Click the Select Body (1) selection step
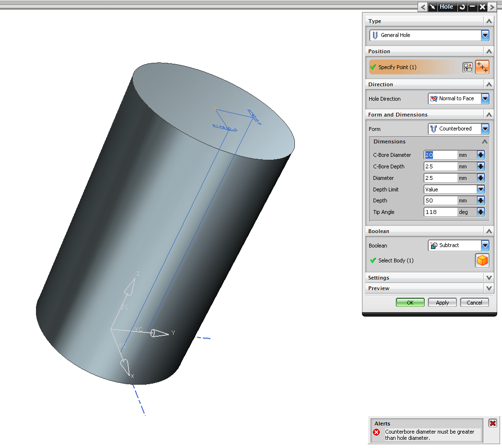Viewport: 502px width, 448px height. point(396,260)
